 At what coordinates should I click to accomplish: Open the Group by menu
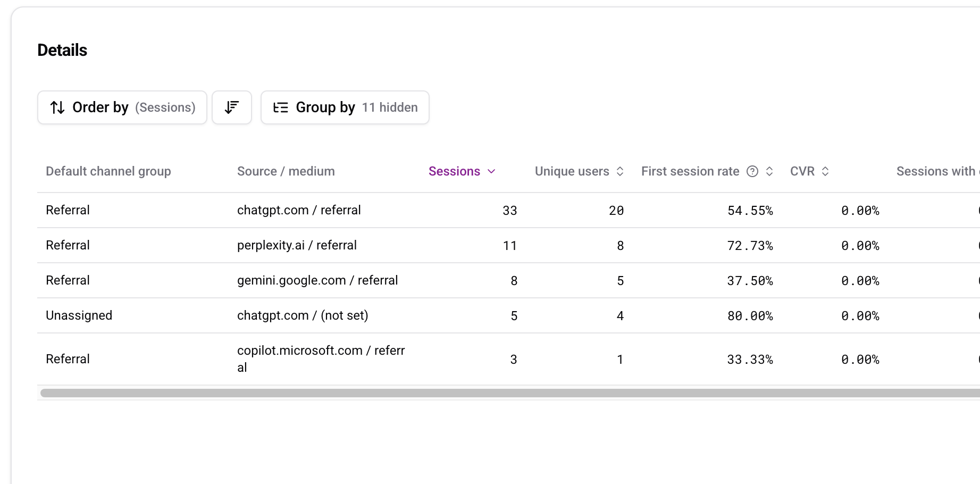tap(345, 107)
